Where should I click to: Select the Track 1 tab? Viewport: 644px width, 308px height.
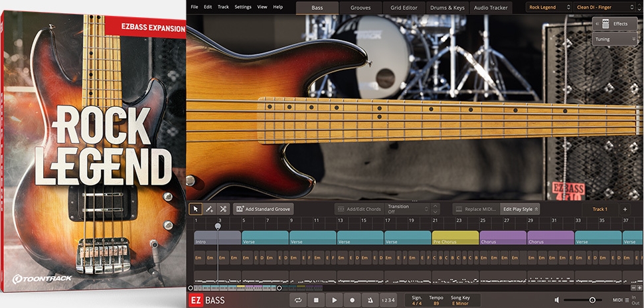[x=600, y=209]
